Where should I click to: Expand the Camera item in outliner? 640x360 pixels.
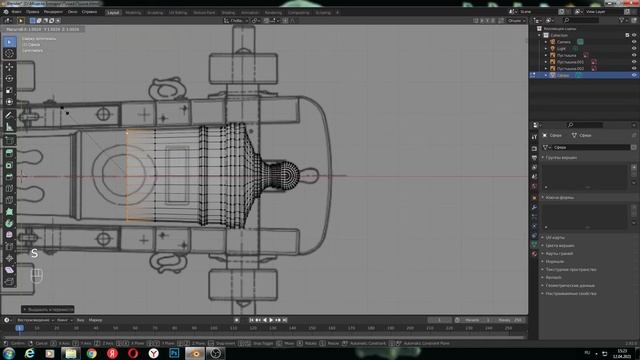[546, 42]
